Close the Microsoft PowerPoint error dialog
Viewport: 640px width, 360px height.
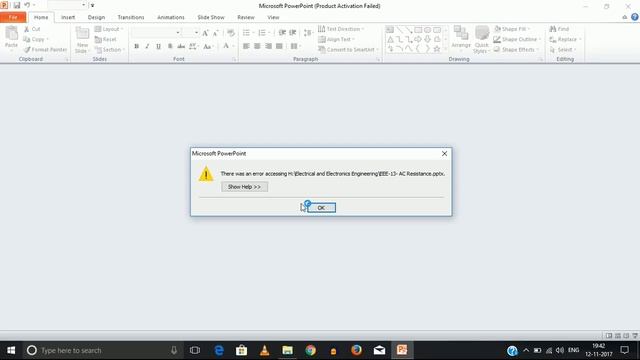(444, 153)
